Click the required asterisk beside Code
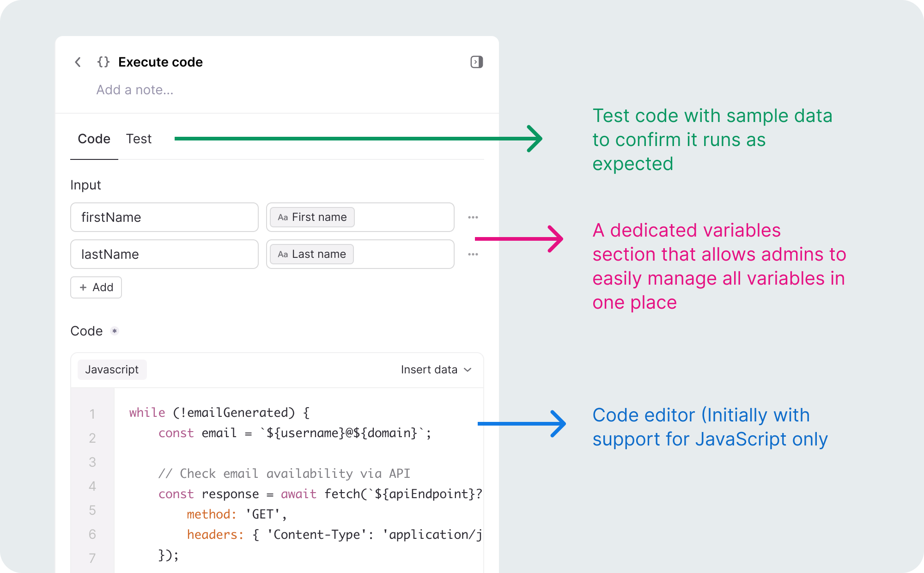The image size is (924, 573). pyautogui.click(x=115, y=331)
